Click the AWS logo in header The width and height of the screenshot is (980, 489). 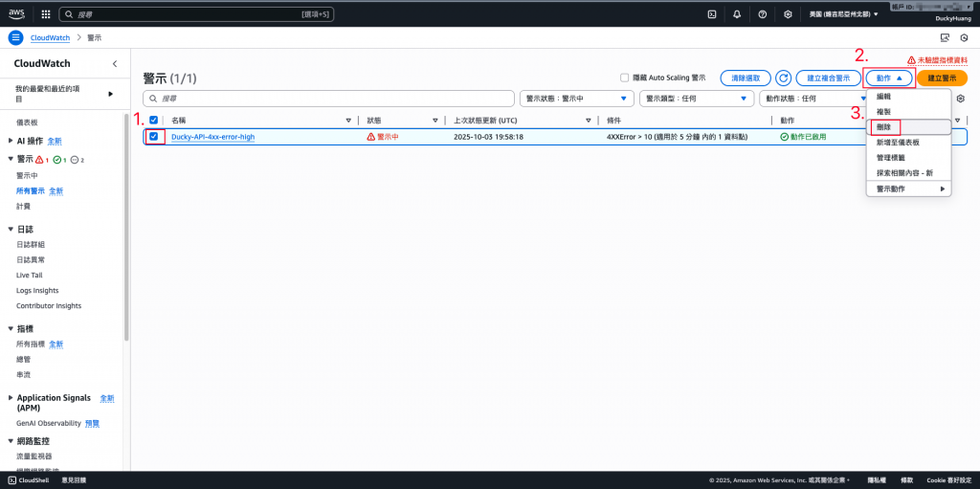16,13
